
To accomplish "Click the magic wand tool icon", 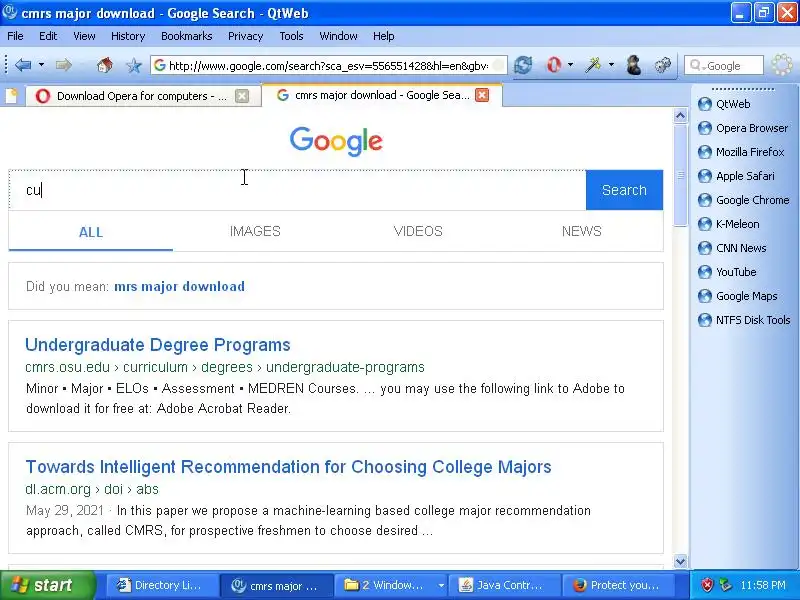I will (x=593, y=65).
